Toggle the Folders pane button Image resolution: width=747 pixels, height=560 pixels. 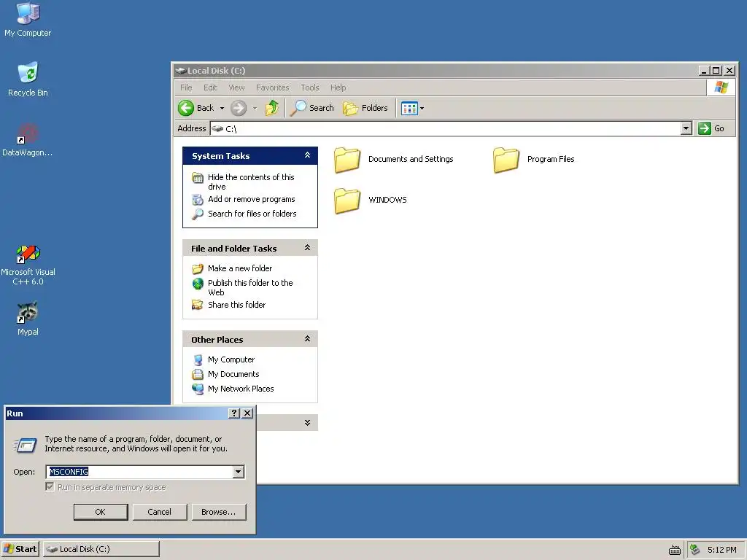pyautogui.click(x=365, y=108)
